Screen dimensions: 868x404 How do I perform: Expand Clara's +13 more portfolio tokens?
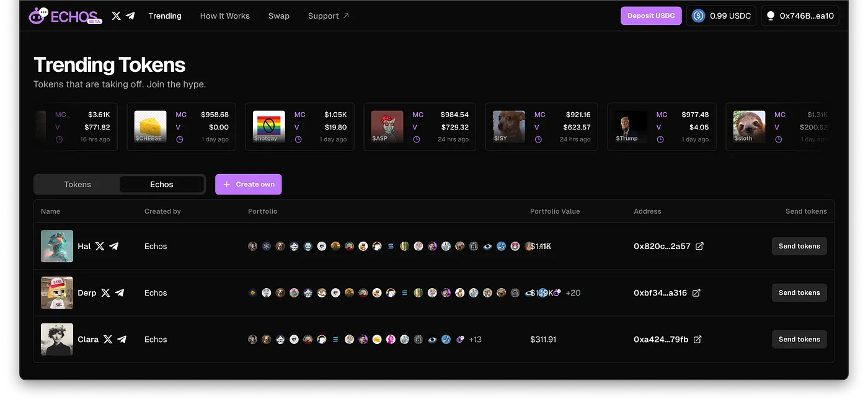pyautogui.click(x=476, y=339)
